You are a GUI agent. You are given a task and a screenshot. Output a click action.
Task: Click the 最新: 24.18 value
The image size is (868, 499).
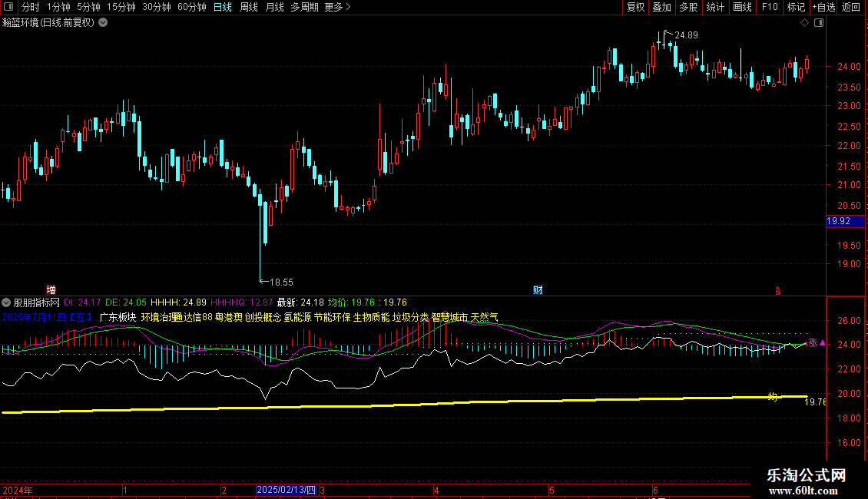point(300,302)
